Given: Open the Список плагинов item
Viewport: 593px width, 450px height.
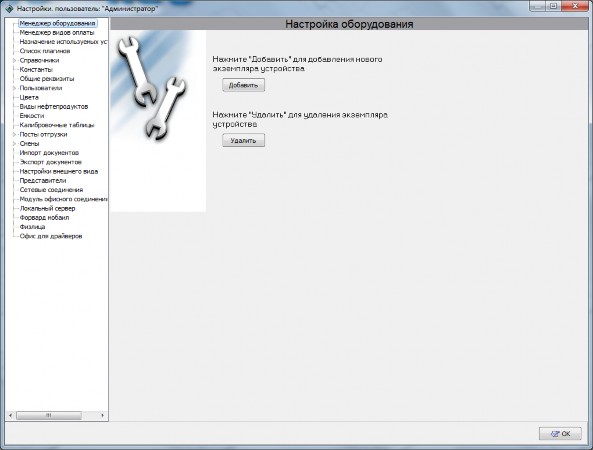Looking at the screenshot, I should click(x=45, y=51).
